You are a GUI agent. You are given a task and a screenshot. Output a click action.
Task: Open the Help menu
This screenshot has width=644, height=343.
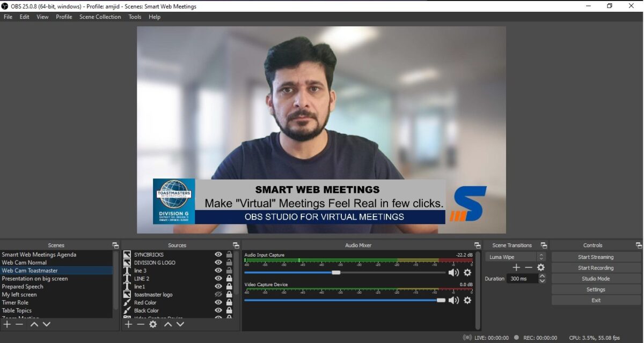155,17
